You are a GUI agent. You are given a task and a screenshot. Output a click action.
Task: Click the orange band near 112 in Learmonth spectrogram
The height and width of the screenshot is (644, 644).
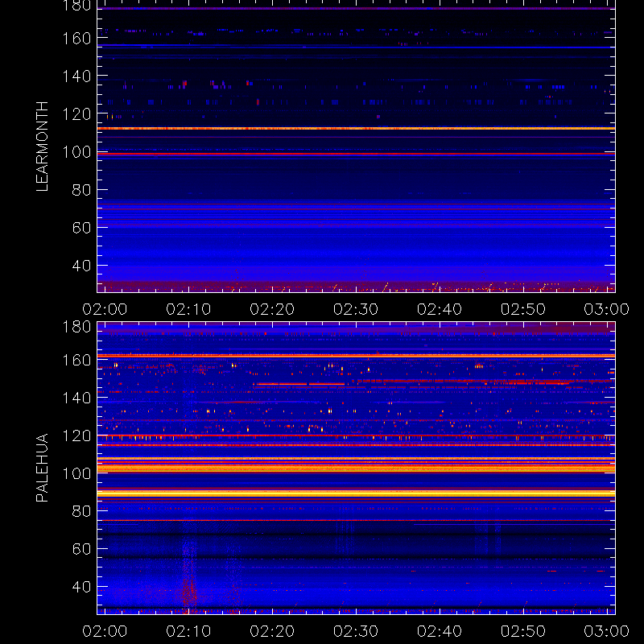tap(356, 129)
